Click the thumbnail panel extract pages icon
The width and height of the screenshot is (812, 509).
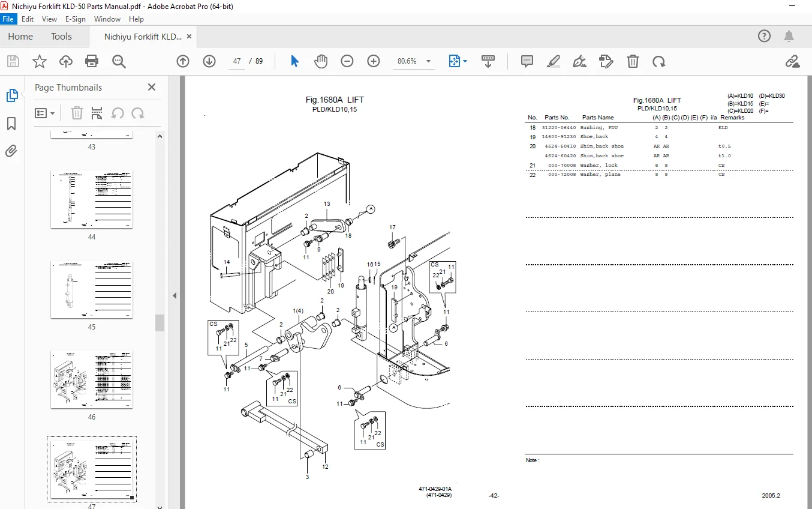coord(97,113)
